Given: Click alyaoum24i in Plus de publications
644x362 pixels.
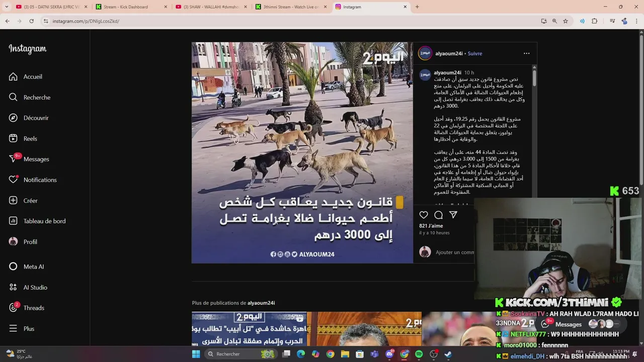Looking at the screenshot, I should (261, 303).
